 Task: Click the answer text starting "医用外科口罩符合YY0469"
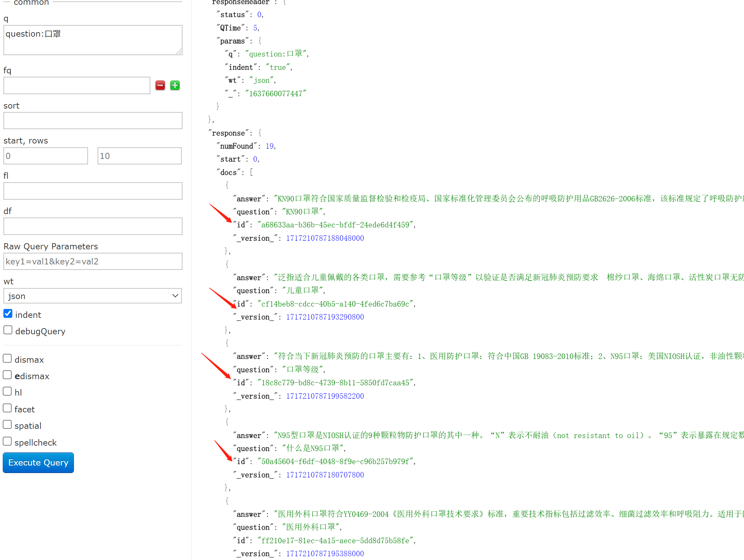pyautogui.click(x=509, y=514)
